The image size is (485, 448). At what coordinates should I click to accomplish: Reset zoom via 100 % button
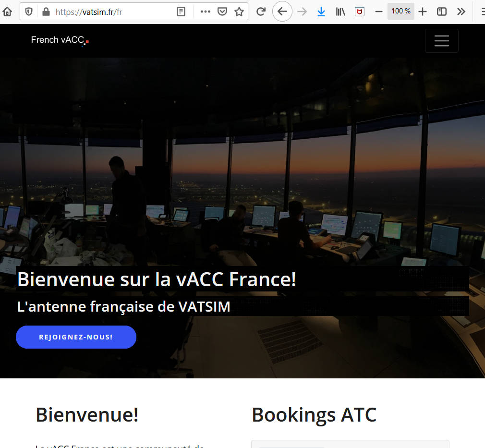[x=401, y=11]
